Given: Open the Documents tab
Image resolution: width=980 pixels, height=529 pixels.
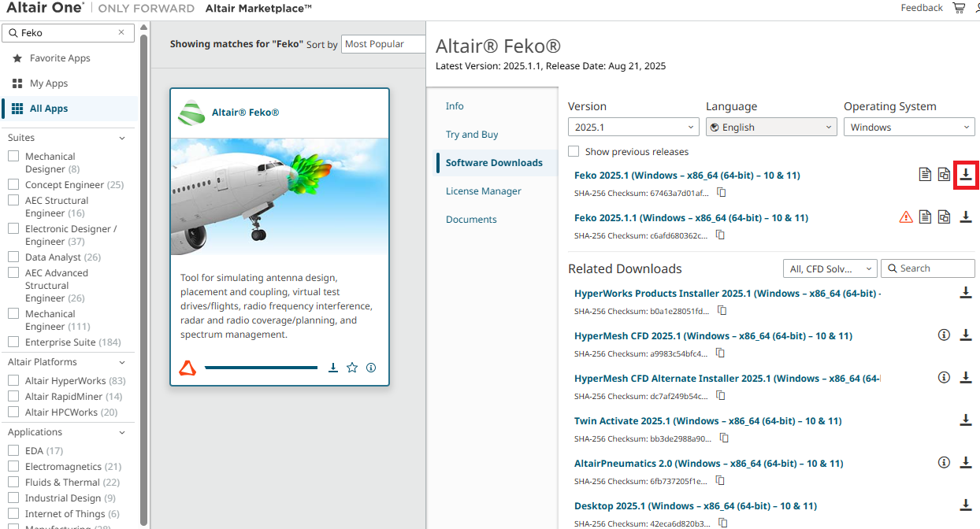Looking at the screenshot, I should [x=471, y=219].
